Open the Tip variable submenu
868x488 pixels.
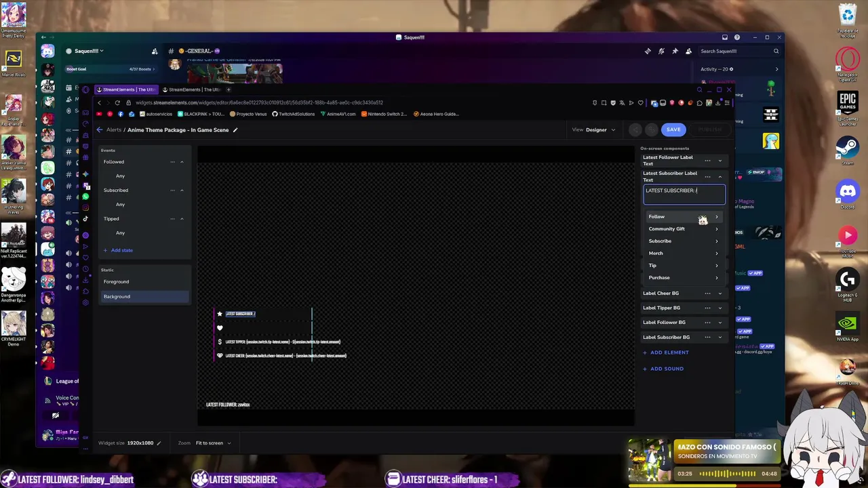point(683,266)
